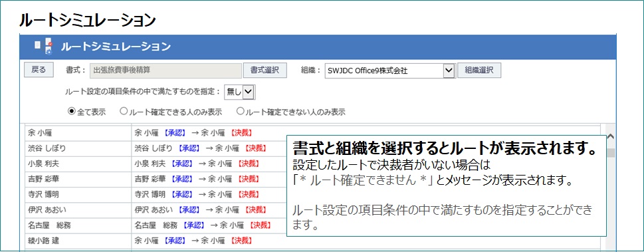This screenshot has height=252, width=644.
Task: Select the 全て表示 radio button
Action: (71, 112)
